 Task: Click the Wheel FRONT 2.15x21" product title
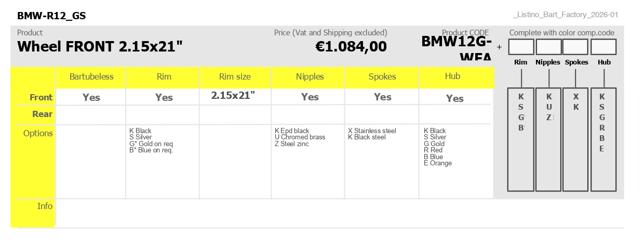[100, 46]
